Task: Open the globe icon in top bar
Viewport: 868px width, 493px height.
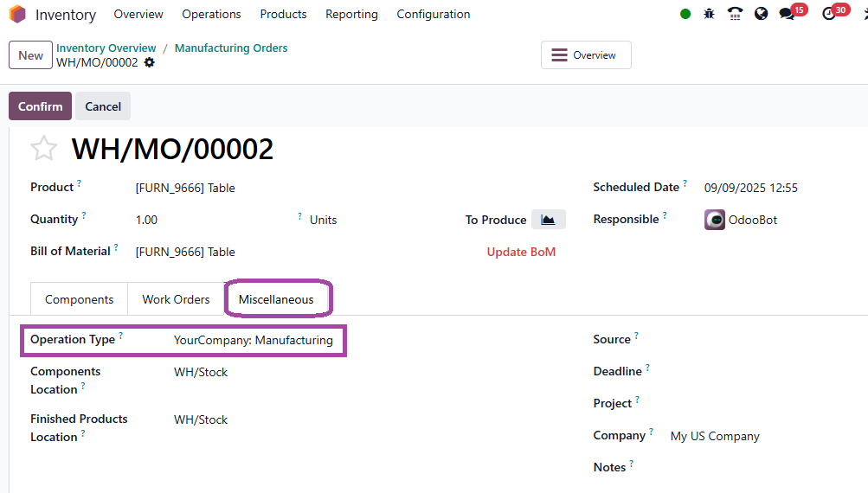Action: point(762,14)
